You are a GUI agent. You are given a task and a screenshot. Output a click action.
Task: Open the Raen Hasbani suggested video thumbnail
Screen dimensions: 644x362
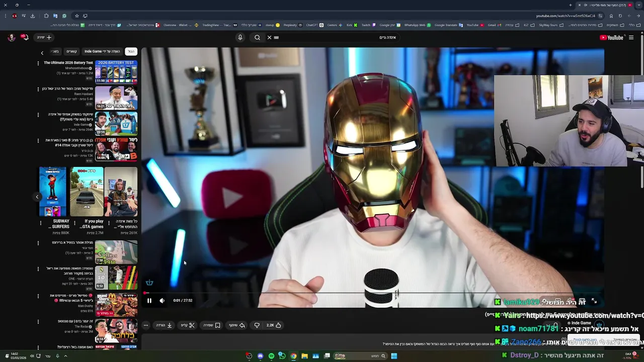[116, 98]
